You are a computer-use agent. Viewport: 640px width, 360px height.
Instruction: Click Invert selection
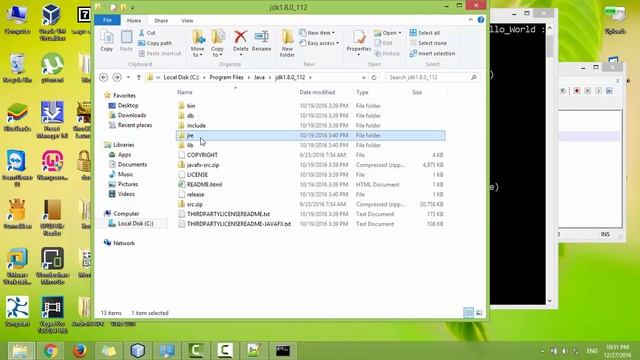point(432,53)
